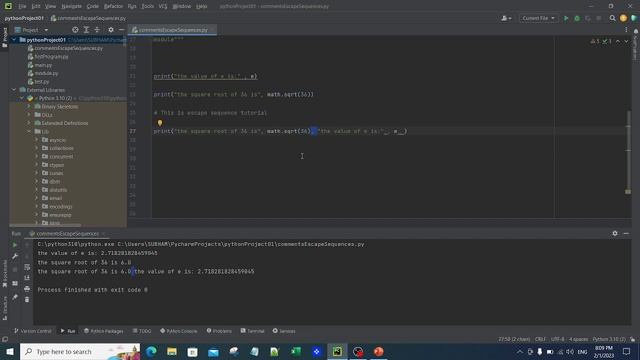
Task: Clear all Run console output trash icon
Action: 27,300
